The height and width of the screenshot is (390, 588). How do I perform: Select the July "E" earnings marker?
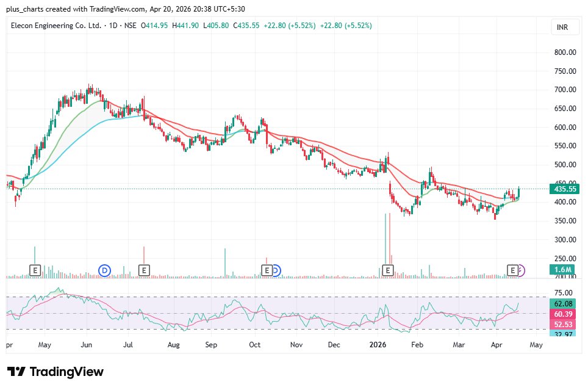[x=144, y=269]
